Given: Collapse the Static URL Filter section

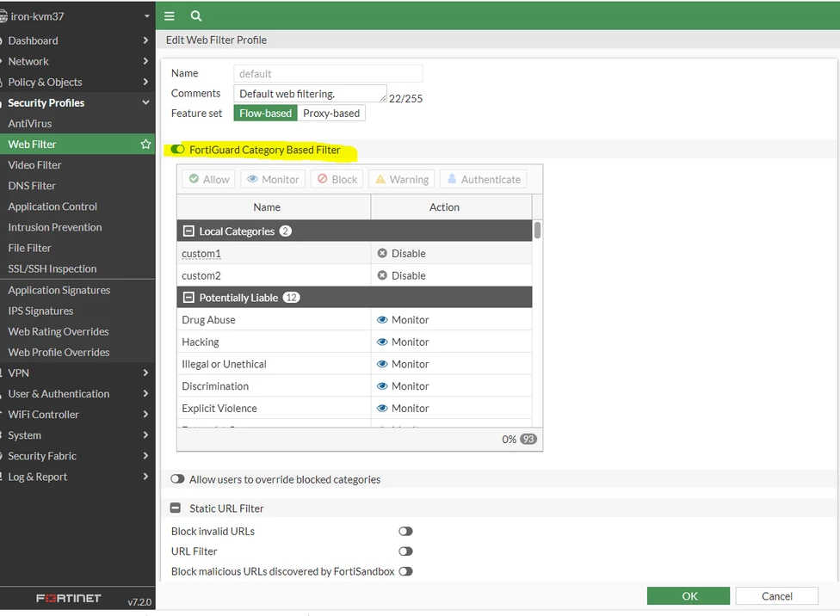Looking at the screenshot, I should (176, 508).
